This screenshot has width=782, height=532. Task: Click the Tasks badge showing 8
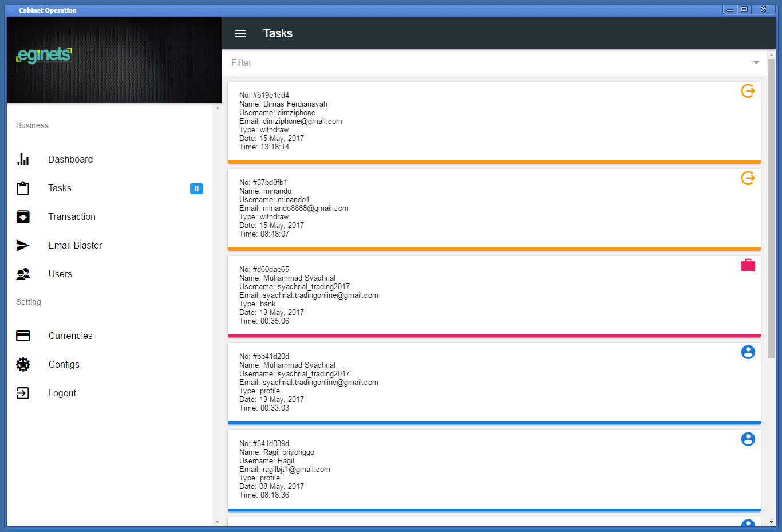point(196,188)
